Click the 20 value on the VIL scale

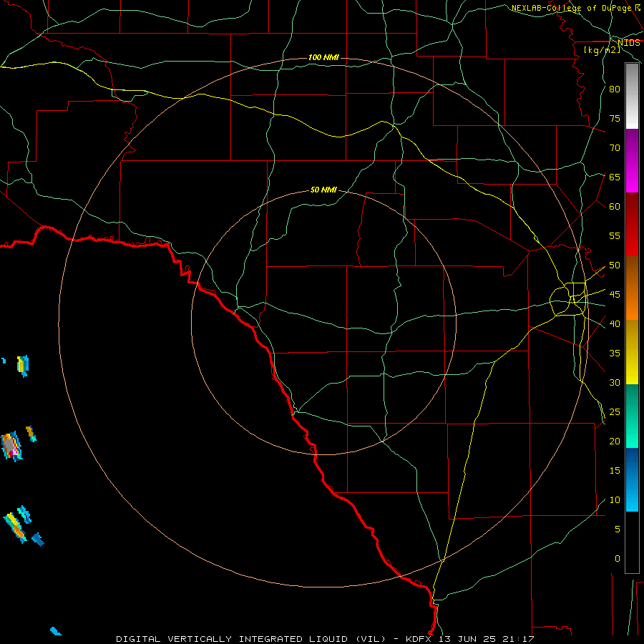615,441
